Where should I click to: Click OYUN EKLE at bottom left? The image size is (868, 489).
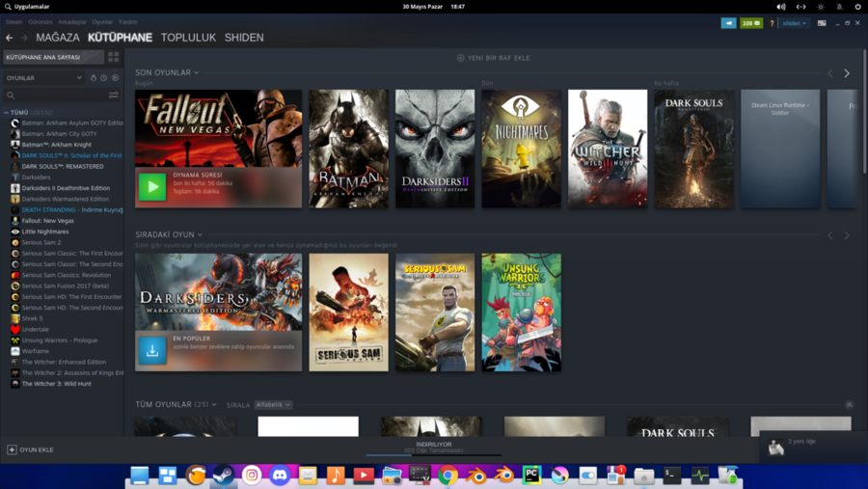coord(31,449)
